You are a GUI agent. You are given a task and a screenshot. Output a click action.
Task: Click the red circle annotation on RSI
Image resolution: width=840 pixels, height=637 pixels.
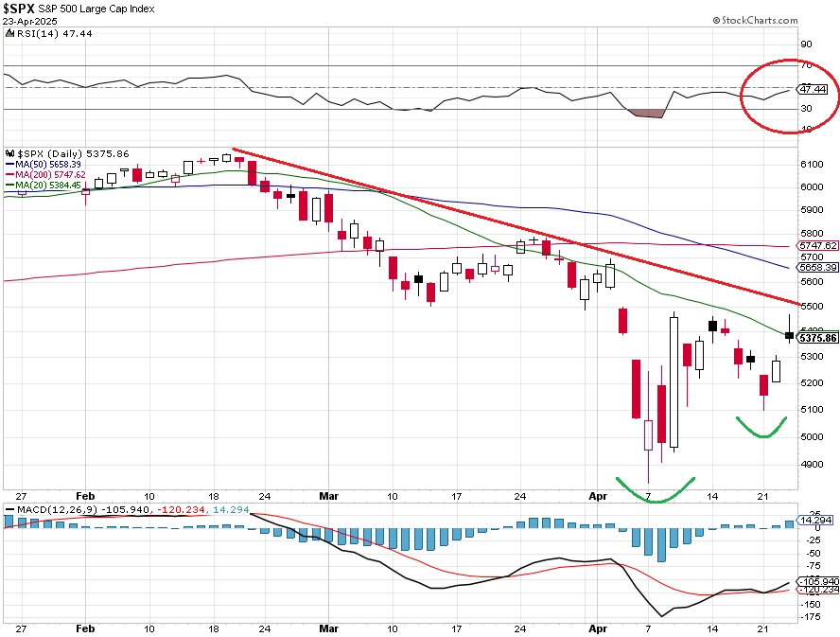pos(790,96)
